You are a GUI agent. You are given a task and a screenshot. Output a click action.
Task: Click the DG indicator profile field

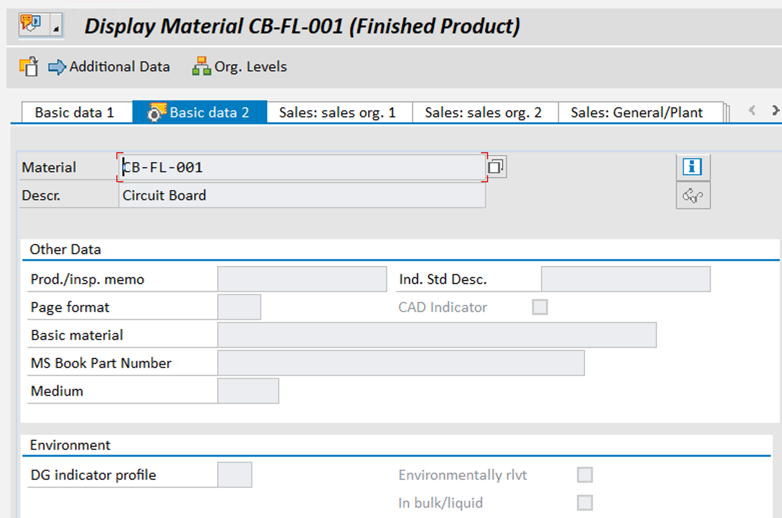tap(234, 475)
